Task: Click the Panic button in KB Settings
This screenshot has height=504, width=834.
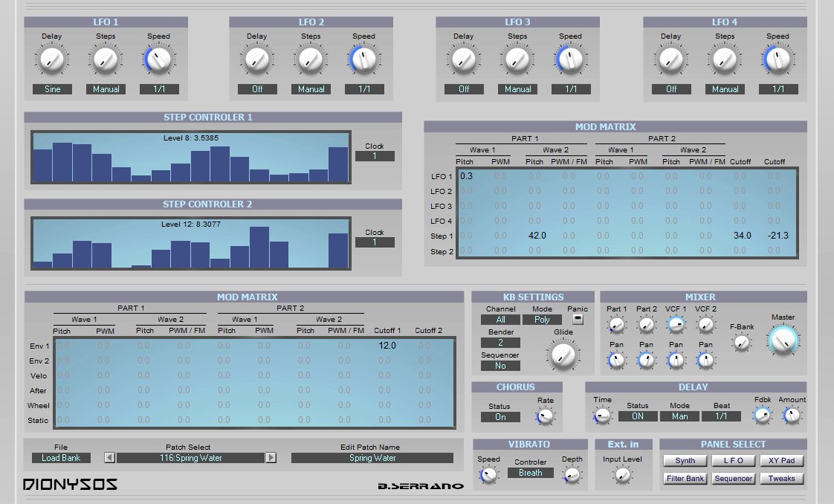Action: click(x=578, y=319)
